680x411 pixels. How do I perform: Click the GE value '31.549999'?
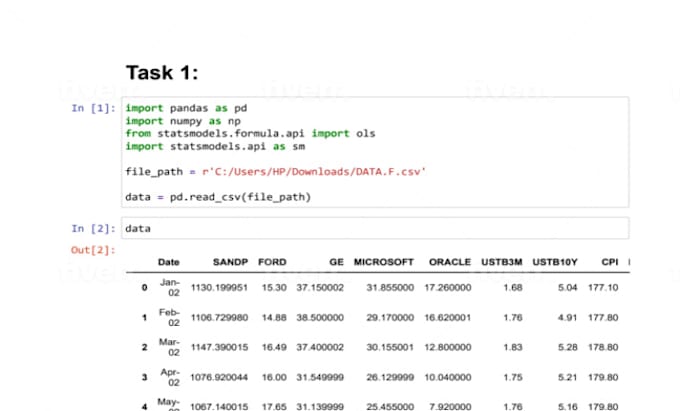tap(320, 377)
